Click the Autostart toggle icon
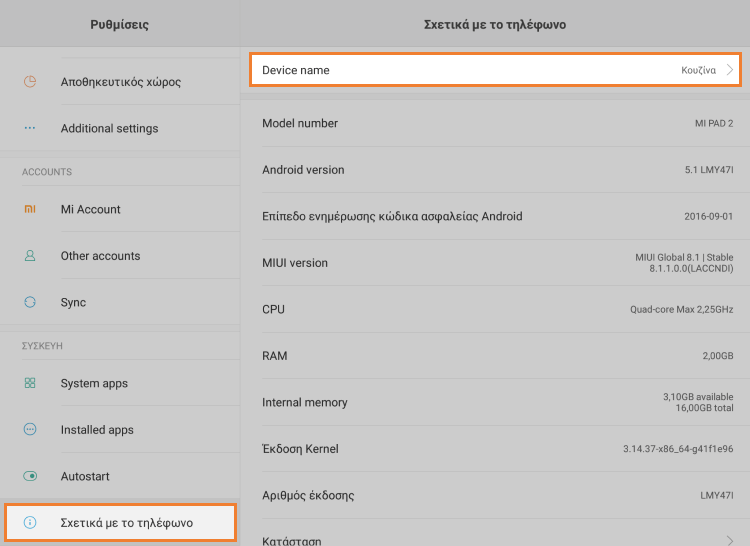 tap(30, 476)
